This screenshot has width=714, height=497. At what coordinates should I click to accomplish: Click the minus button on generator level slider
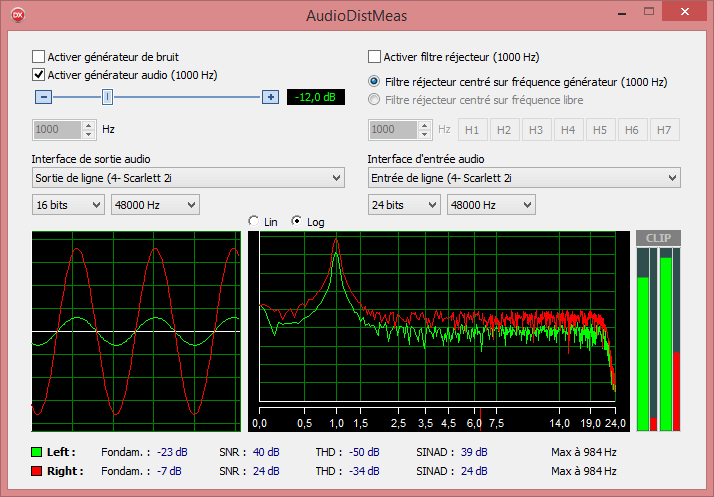coord(43,97)
